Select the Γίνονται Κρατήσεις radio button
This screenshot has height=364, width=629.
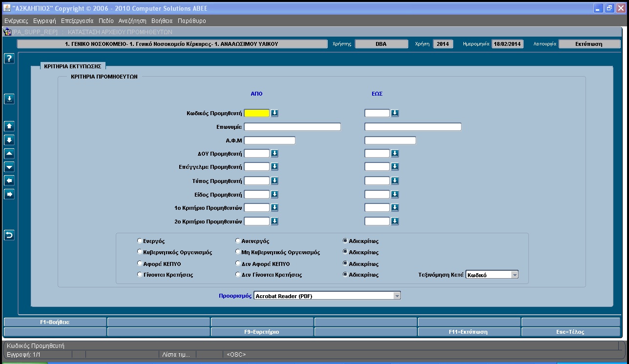[140, 275]
